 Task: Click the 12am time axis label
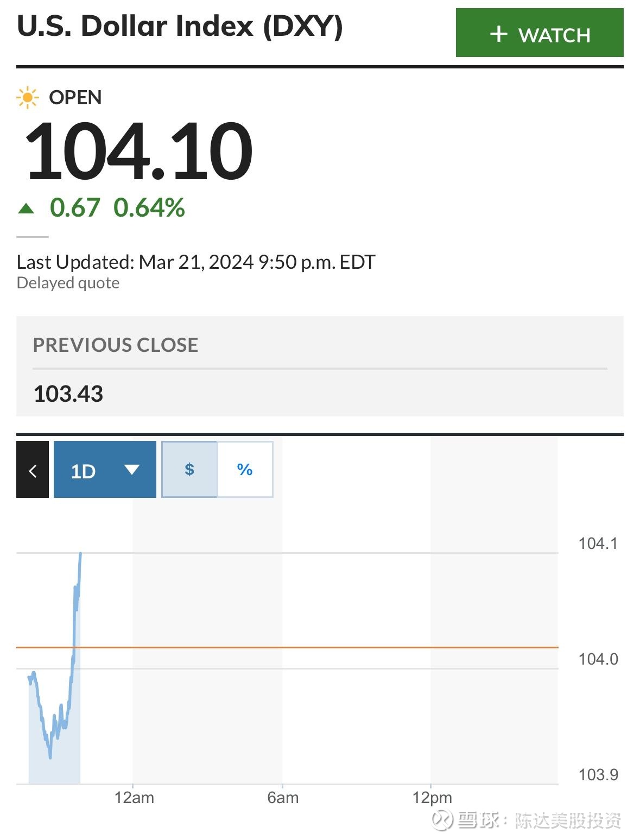click(134, 798)
